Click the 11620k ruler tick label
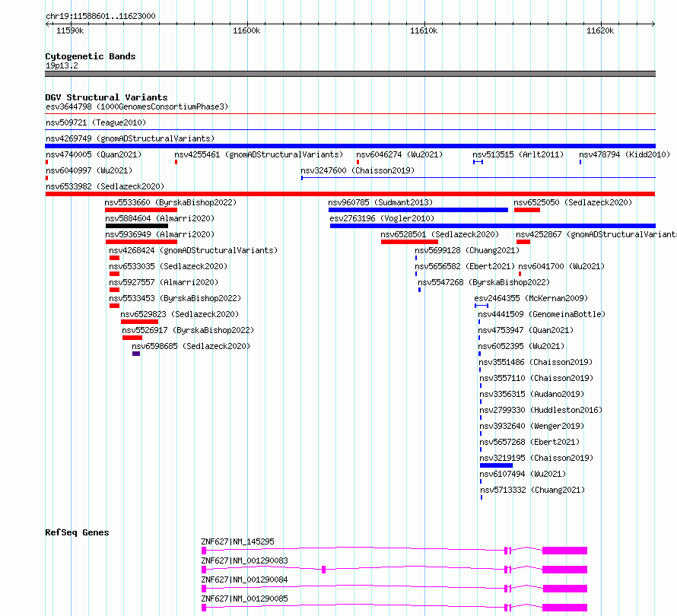 600,30
